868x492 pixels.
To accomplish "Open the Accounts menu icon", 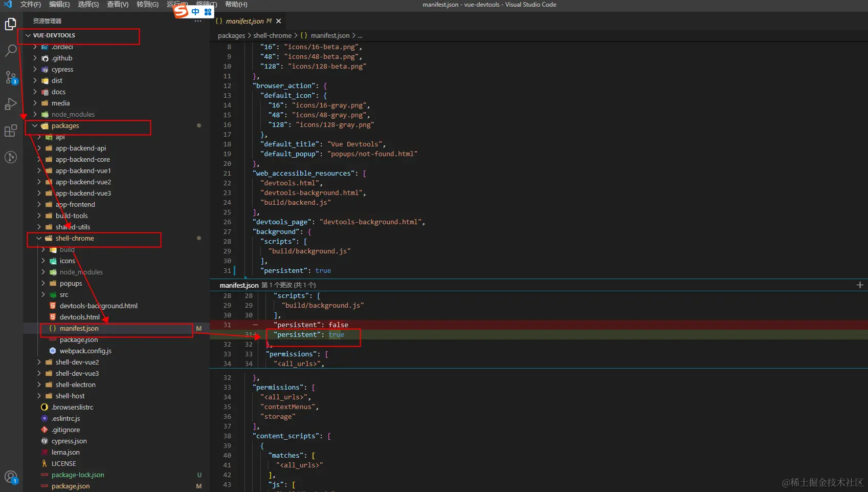I will tap(11, 478).
